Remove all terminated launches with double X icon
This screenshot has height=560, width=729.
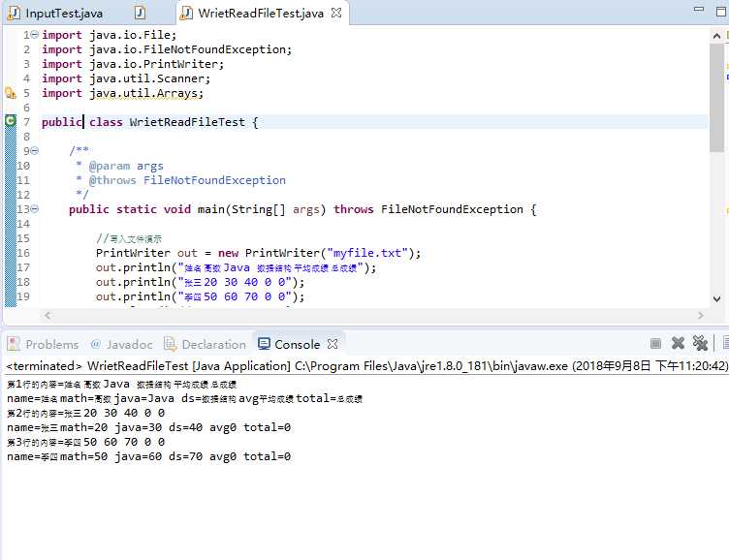pos(700,343)
